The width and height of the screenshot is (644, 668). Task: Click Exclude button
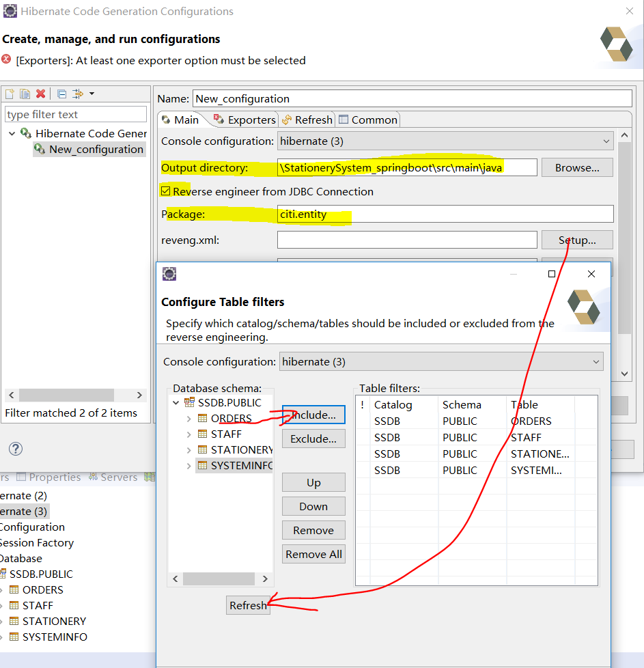313,439
